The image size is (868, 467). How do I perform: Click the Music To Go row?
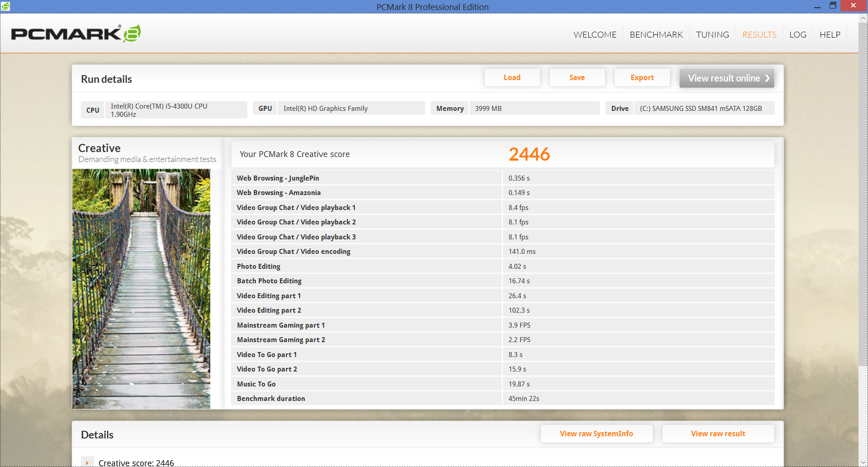(x=503, y=384)
